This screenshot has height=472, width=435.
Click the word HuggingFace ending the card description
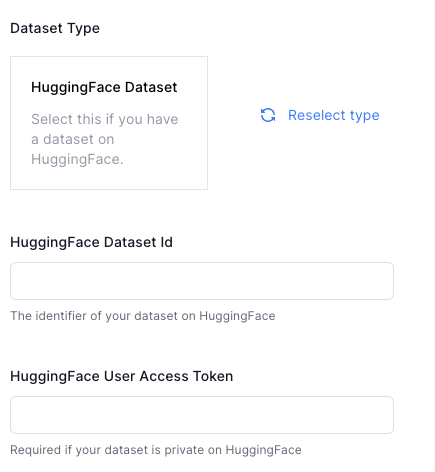(77, 159)
